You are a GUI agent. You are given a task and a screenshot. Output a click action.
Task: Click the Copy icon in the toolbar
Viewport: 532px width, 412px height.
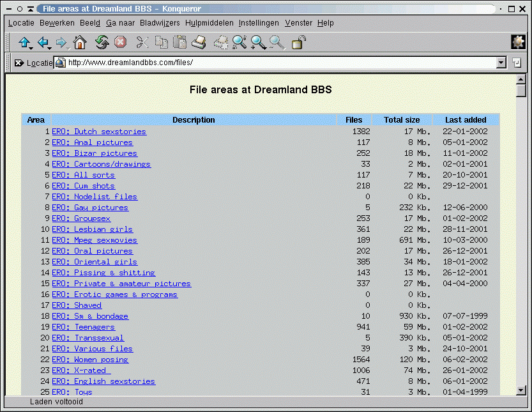click(162, 43)
